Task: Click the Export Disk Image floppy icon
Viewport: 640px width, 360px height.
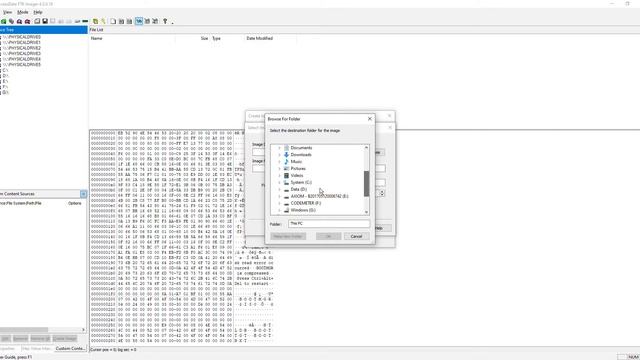Action: (x=45, y=21)
